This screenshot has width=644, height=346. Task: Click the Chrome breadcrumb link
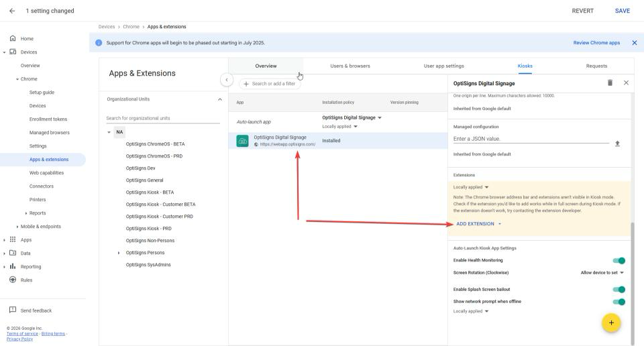pos(131,27)
